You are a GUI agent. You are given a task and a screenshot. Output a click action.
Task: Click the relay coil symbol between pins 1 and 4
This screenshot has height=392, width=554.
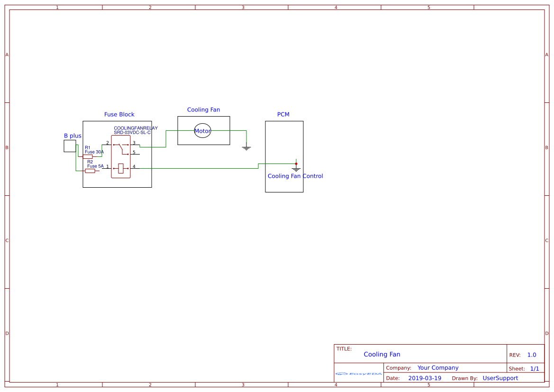pos(120,168)
